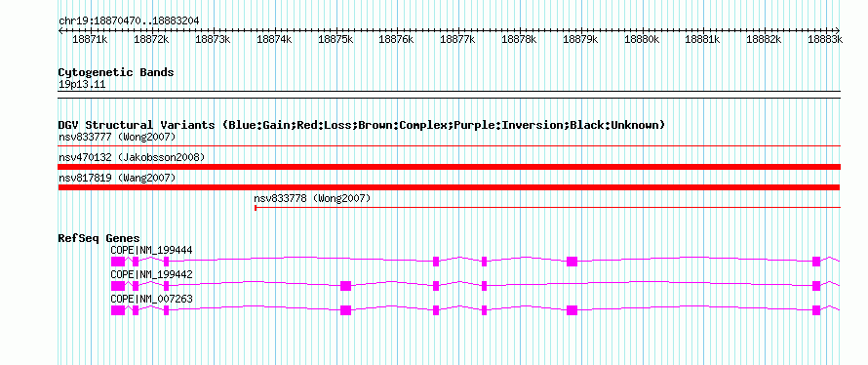This screenshot has width=868, height=365.
Task: Pick the 18876k ruler label
Action: click(x=397, y=39)
